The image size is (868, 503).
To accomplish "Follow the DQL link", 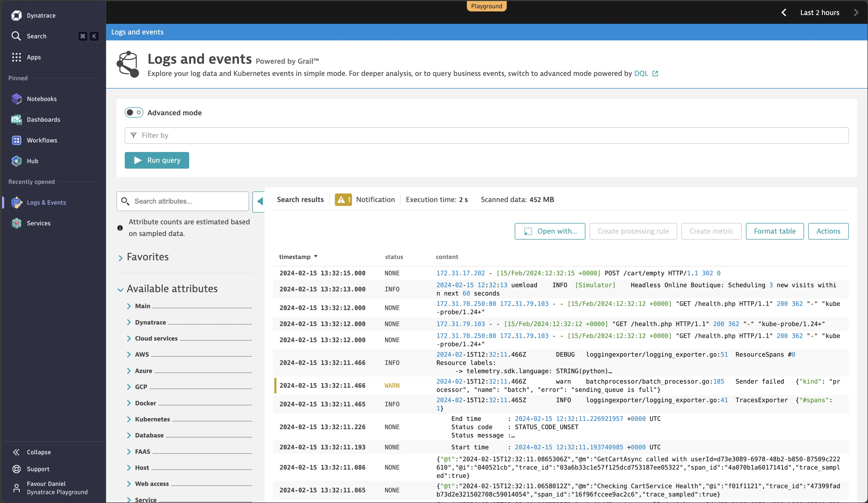I will pyautogui.click(x=641, y=74).
